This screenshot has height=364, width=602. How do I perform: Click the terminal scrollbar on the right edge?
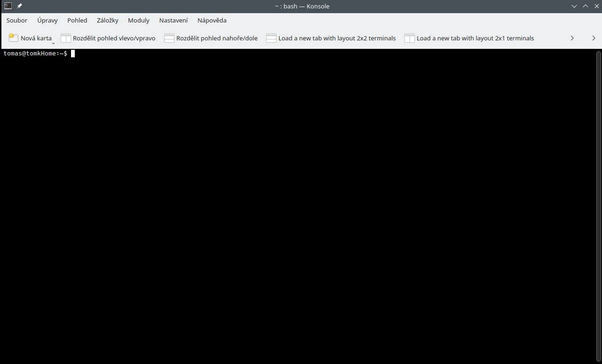599,206
